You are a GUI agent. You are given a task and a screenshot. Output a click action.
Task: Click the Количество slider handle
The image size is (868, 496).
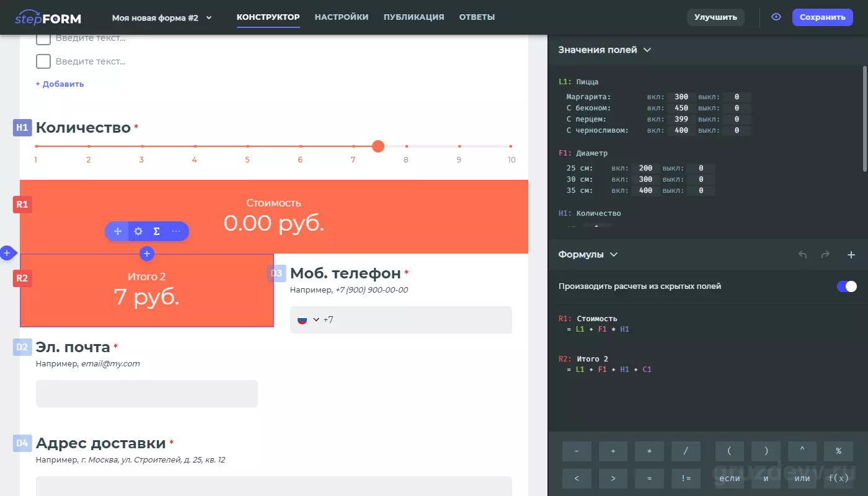378,146
